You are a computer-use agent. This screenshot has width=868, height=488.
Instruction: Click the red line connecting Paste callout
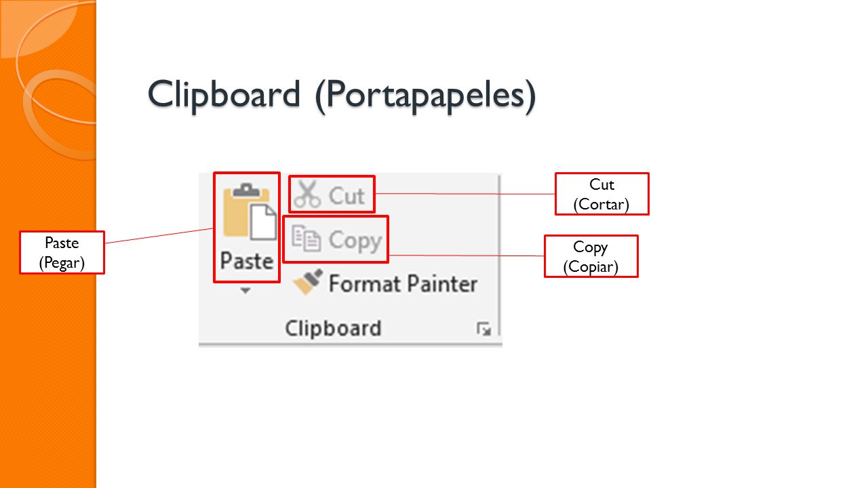(x=159, y=235)
